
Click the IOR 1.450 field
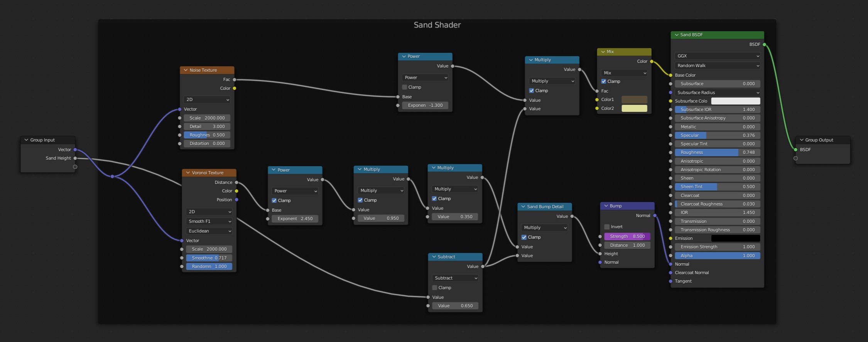pos(718,212)
